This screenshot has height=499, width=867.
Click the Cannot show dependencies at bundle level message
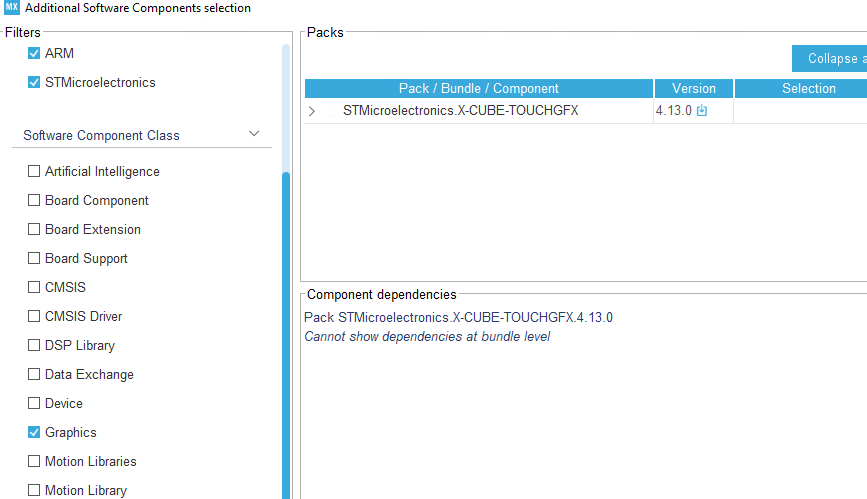(x=427, y=336)
